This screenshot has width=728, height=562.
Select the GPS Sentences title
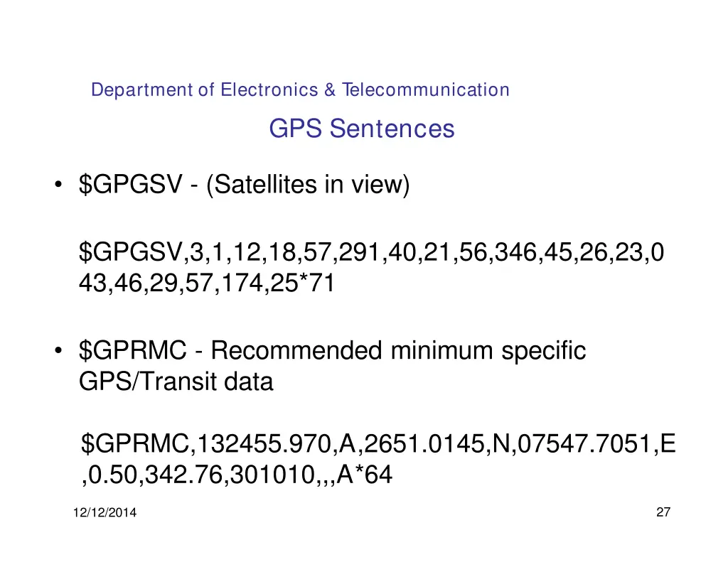362,129
